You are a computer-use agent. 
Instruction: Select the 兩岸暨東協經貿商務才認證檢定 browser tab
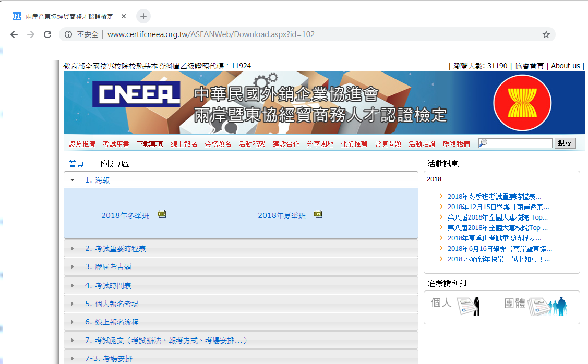coord(69,16)
